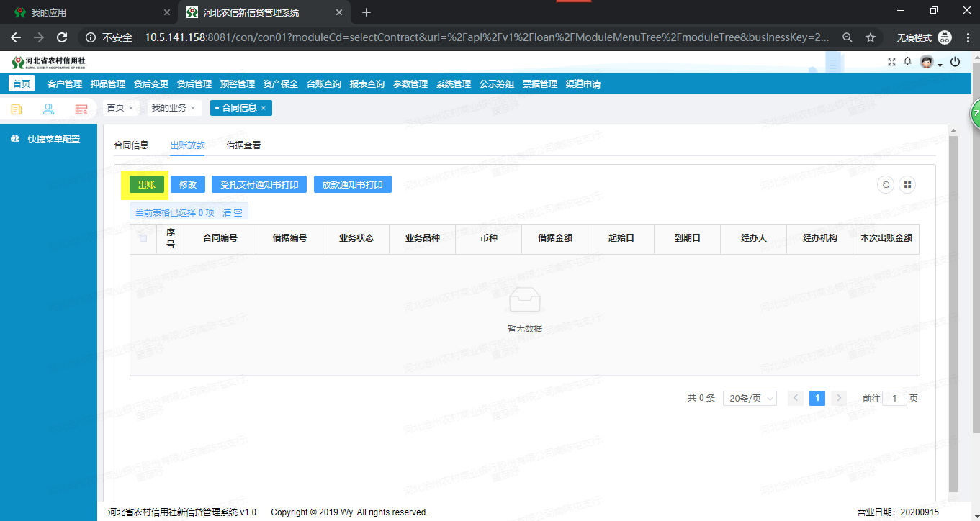Open the blue user profile icon near tabs

[x=48, y=109]
